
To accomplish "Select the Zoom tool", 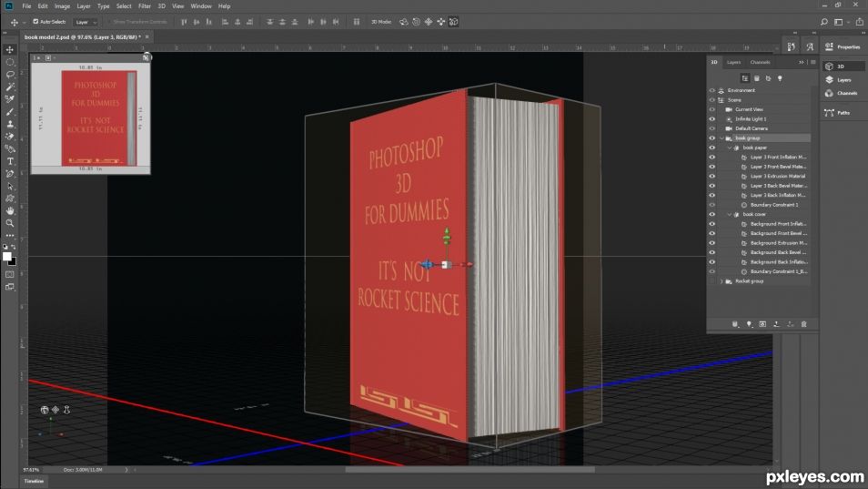I will pos(10,223).
